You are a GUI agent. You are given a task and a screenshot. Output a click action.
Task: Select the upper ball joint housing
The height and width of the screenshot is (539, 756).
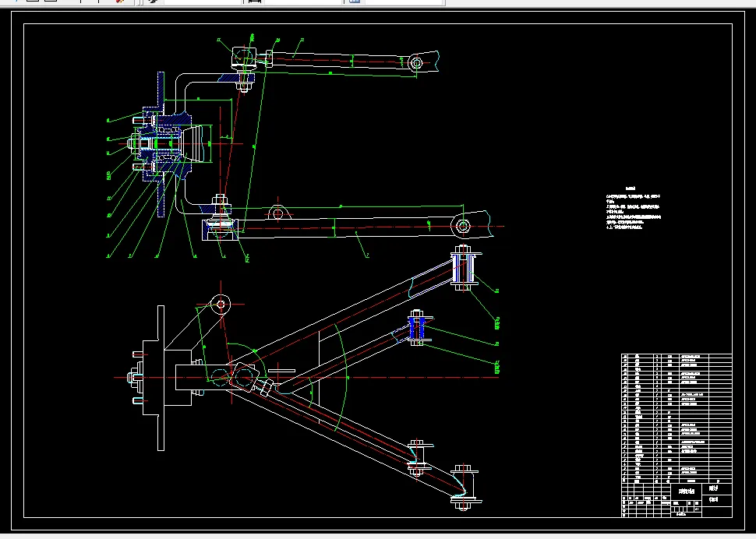(242, 57)
